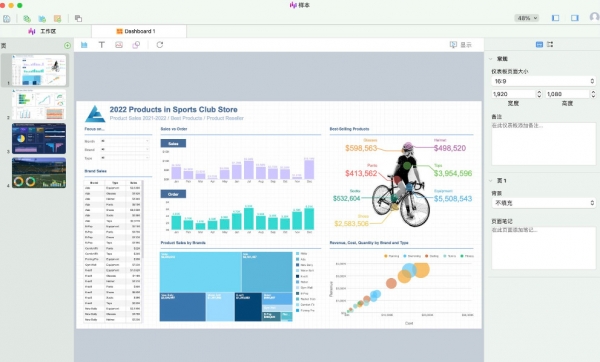Click the $598,563 Glasses value
This screenshot has height=362, width=600.
(x=361, y=148)
